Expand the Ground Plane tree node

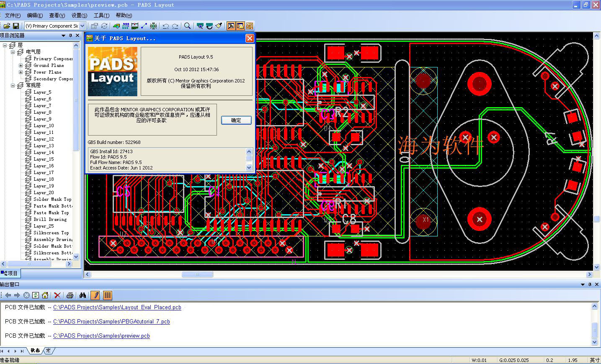(21, 65)
